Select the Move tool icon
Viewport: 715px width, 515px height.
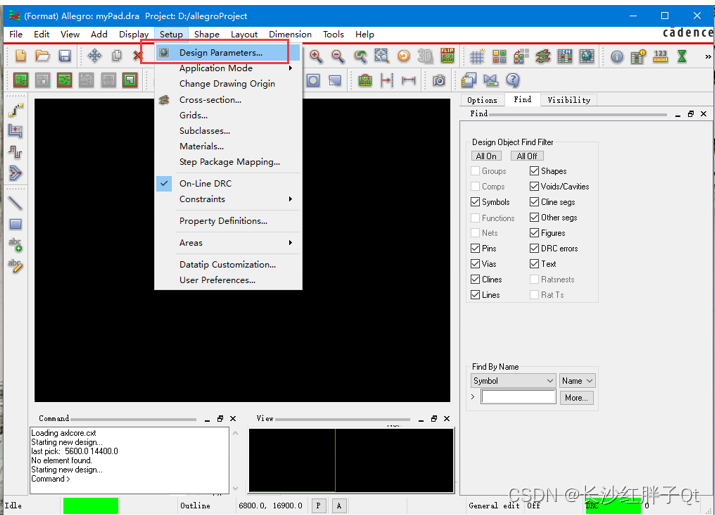point(94,56)
